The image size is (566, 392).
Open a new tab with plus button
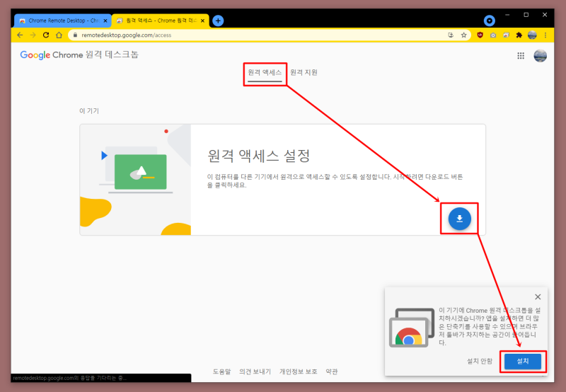click(x=218, y=21)
